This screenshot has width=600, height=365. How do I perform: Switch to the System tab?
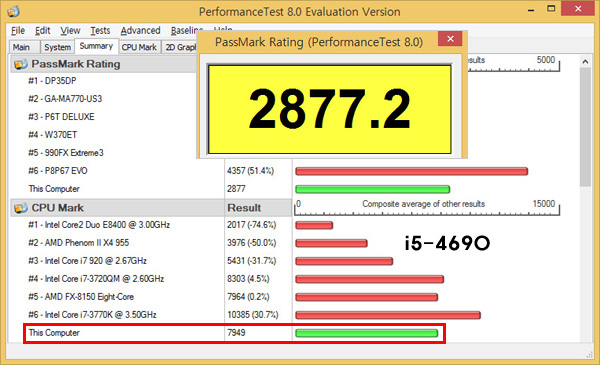click(57, 47)
